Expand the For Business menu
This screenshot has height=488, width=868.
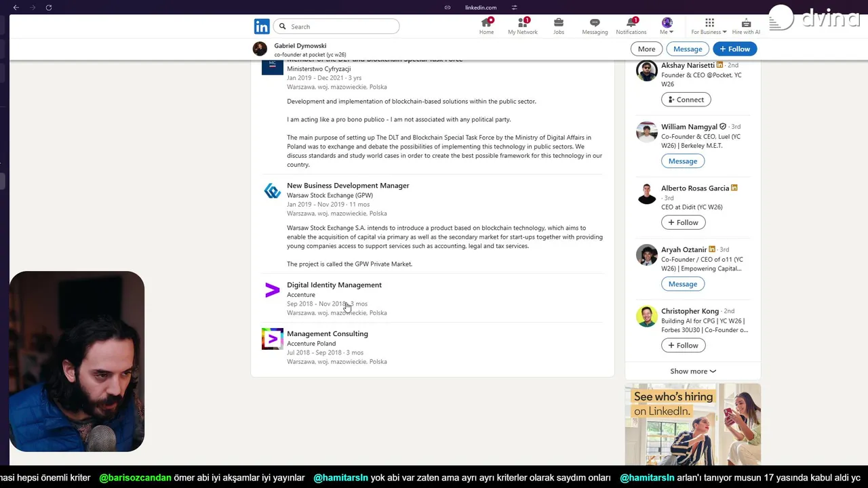click(x=709, y=26)
